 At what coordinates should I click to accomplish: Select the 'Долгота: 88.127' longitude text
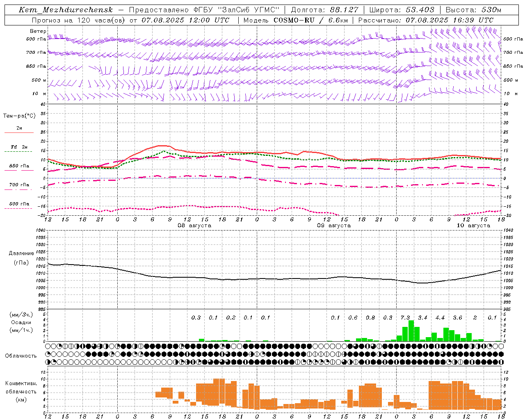coord(324,10)
